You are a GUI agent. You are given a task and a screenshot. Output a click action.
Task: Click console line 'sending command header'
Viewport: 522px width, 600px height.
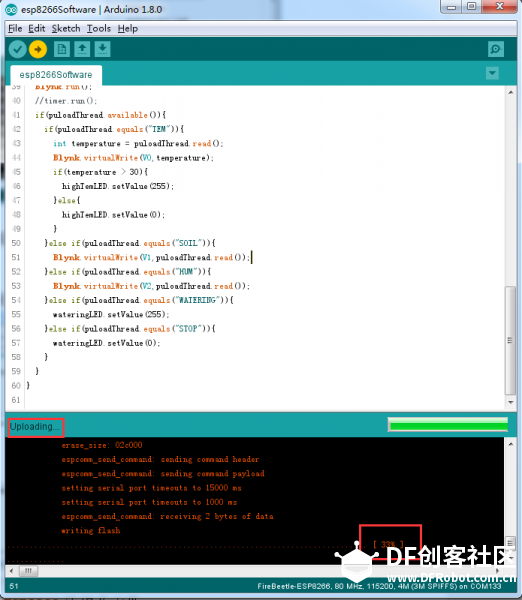tap(160, 459)
